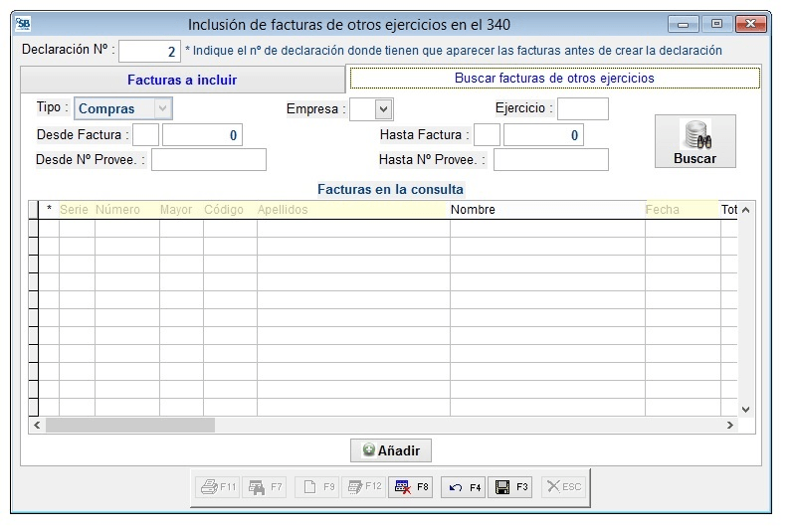The image size is (796, 532).
Task: Click the F12 toolbar button
Action: 363,487
